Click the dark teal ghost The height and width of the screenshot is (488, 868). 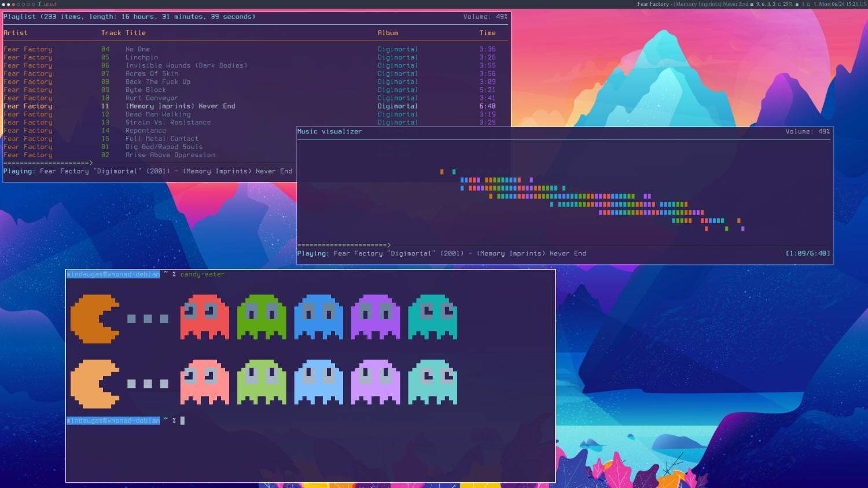point(433,317)
